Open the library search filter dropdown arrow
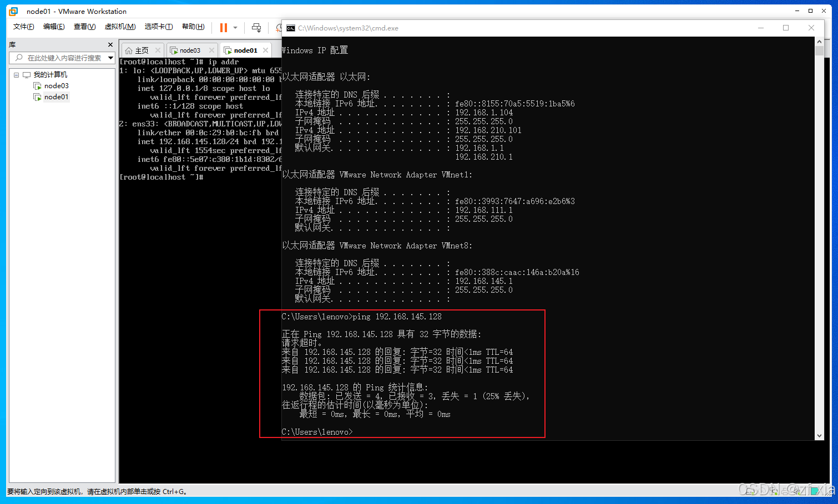838x504 pixels. point(111,58)
